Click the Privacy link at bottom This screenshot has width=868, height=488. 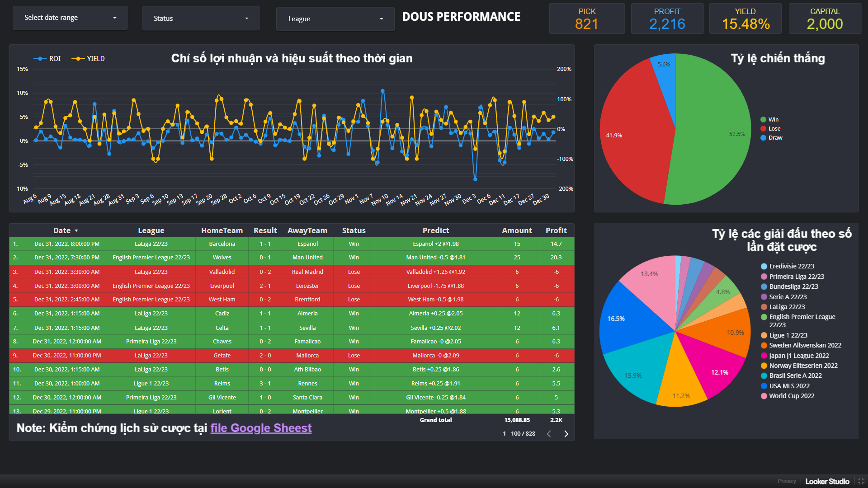786,481
